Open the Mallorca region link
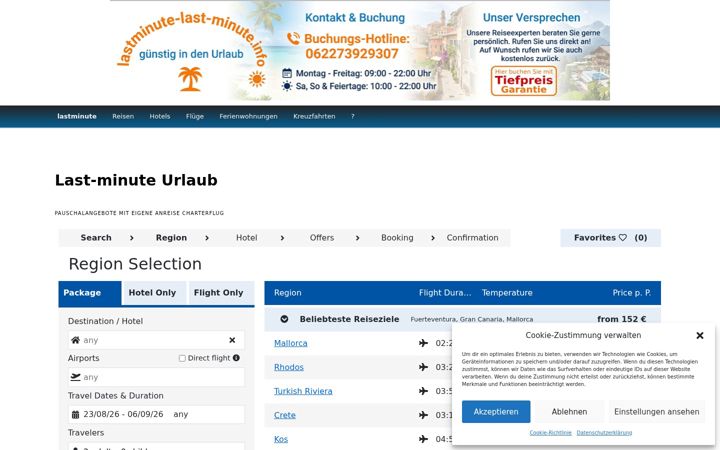The height and width of the screenshot is (450, 720). coord(291,343)
